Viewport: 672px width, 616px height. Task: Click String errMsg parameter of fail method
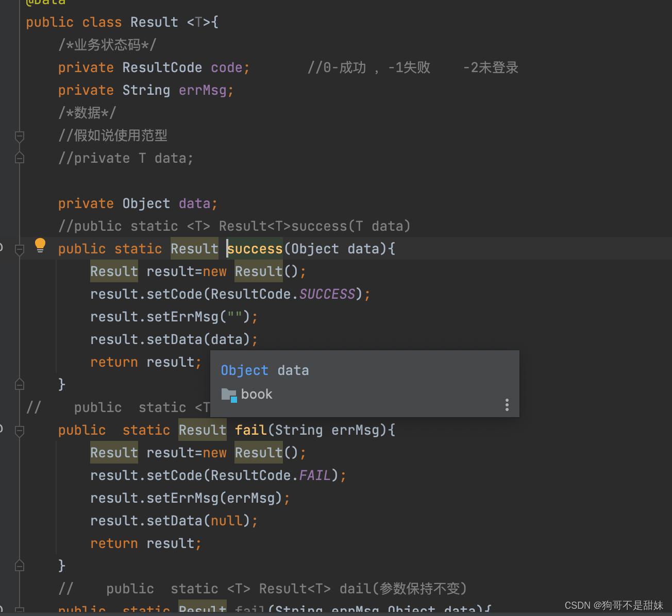coord(331,430)
